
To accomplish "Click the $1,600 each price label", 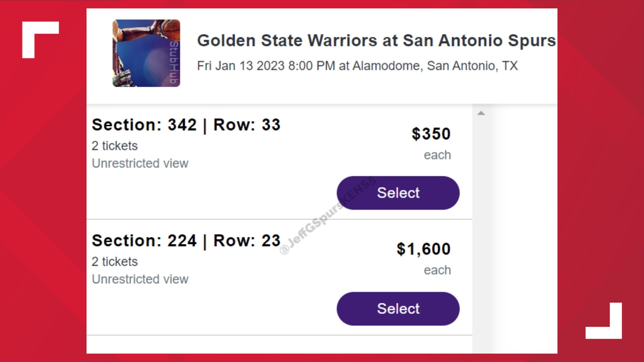I will pos(424,248).
